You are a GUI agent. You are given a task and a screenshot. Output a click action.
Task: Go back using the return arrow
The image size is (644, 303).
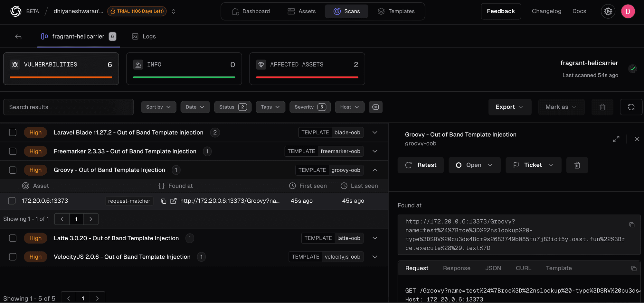(18, 37)
